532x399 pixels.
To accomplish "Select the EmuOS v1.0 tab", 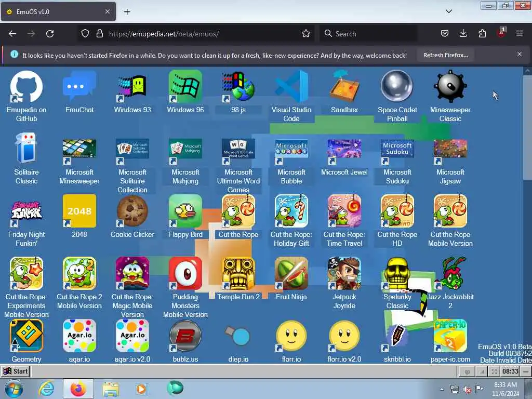I will [x=58, y=11].
